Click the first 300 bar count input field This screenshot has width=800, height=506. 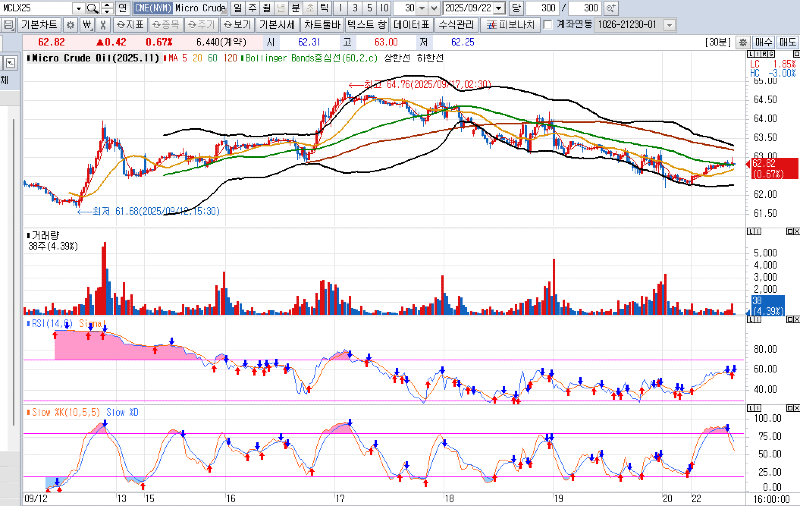(x=543, y=7)
